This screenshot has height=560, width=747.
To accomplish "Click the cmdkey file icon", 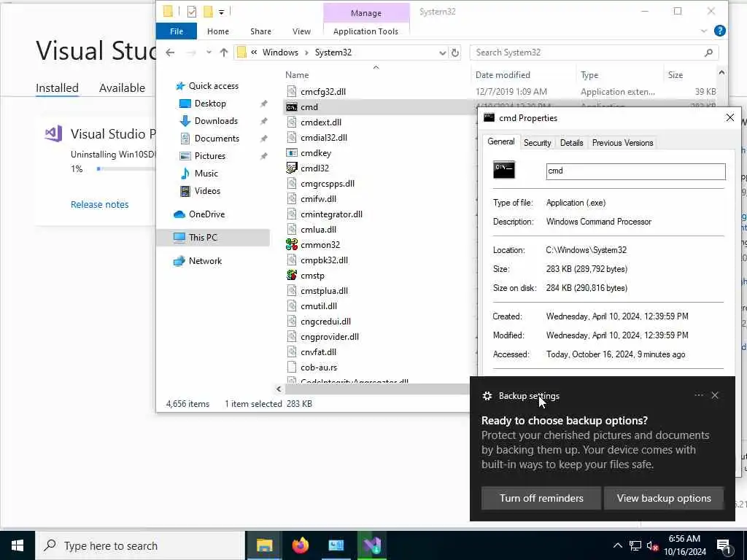I will [292, 153].
